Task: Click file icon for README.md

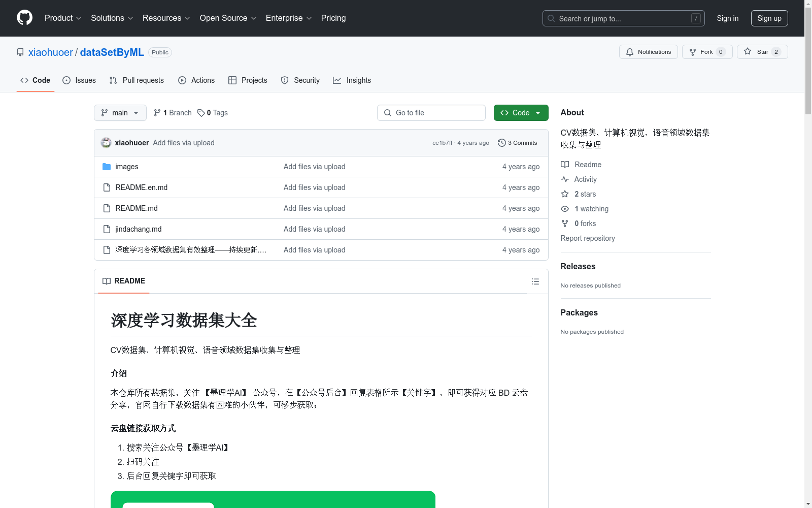Action: point(107,208)
